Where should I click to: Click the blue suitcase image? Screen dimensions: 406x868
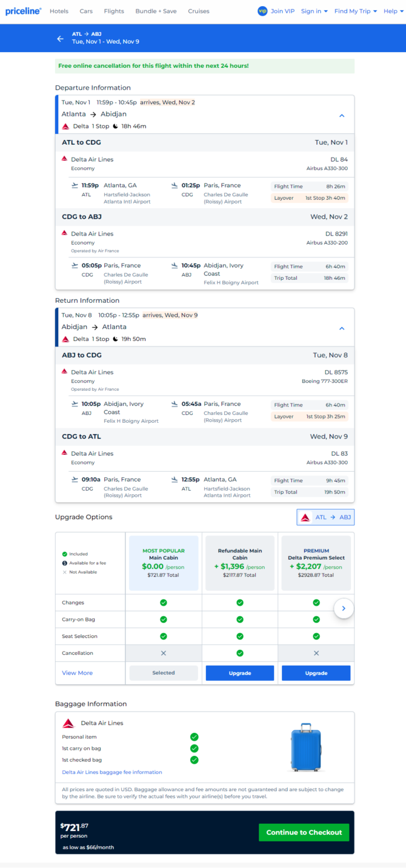305,747
